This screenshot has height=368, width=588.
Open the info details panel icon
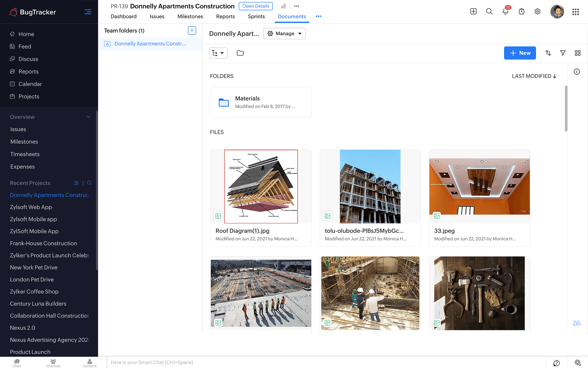[577, 72]
